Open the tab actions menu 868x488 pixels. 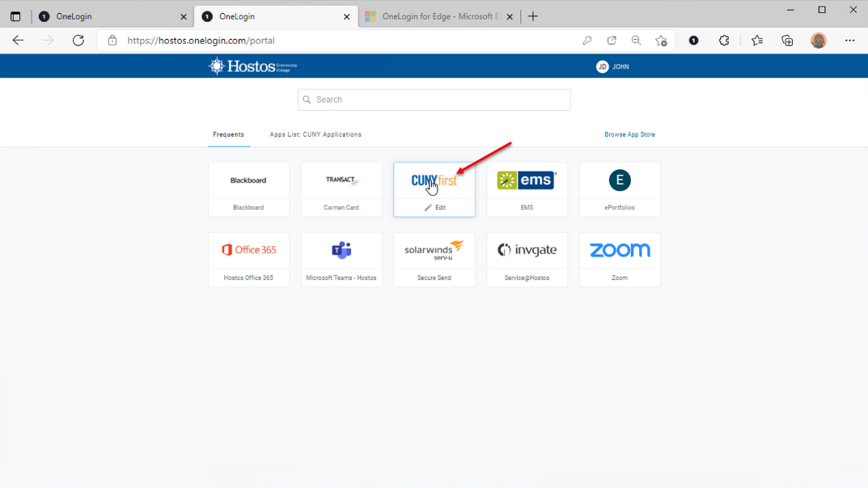tap(15, 17)
